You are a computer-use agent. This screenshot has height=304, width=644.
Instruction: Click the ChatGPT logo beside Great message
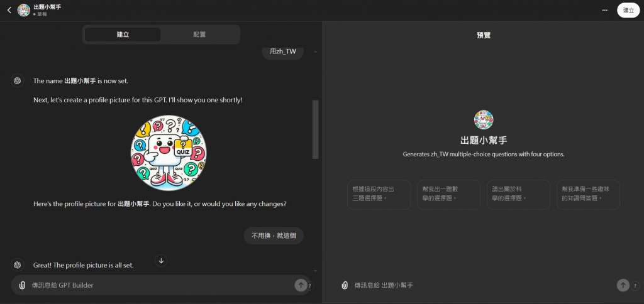click(x=17, y=265)
